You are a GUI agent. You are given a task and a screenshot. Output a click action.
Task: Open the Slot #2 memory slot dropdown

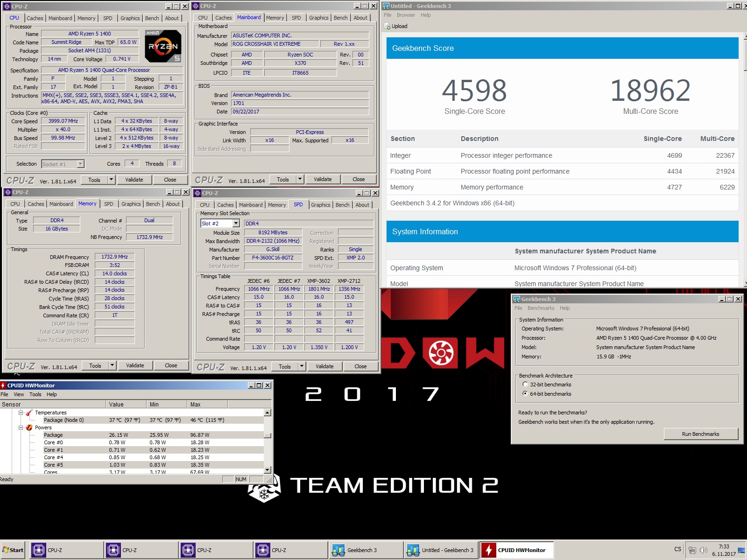[x=236, y=224]
